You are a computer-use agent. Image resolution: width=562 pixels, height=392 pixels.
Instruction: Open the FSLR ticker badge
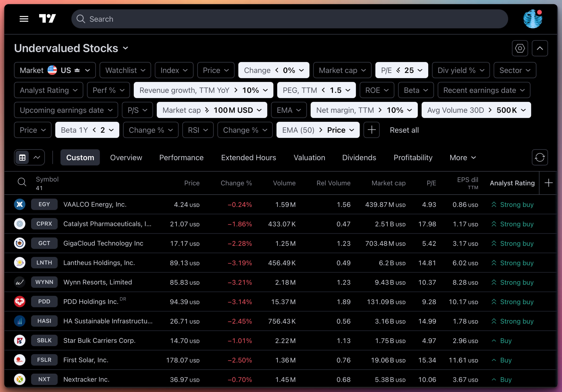[x=44, y=360]
